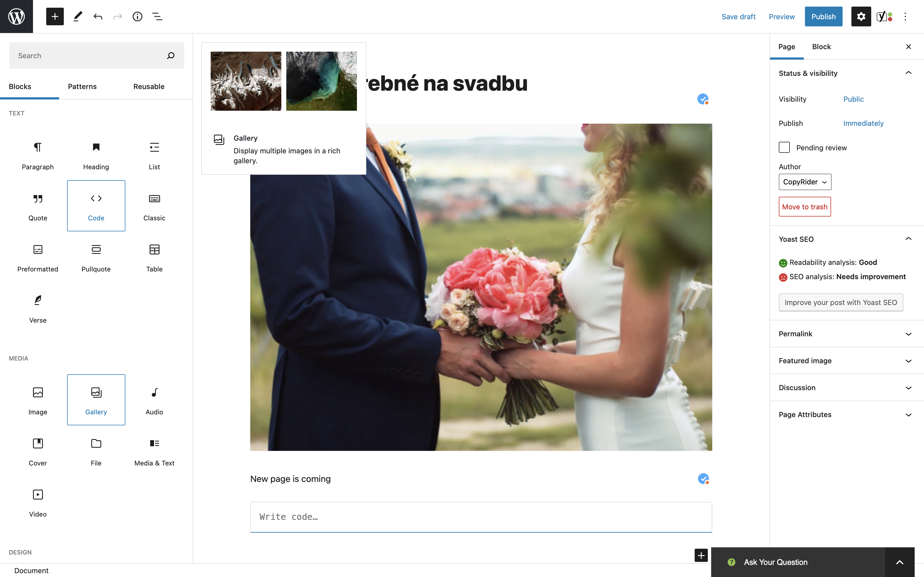Image resolution: width=924 pixels, height=577 pixels.
Task: Select the Media & Text block icon
Action: (x=154, y=451)
